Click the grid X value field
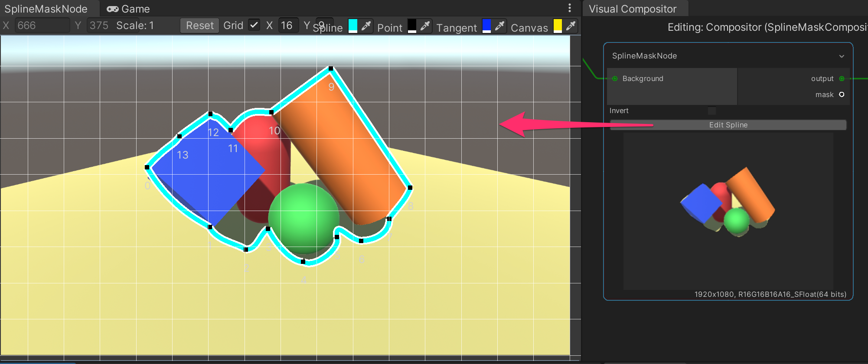The height and width of the screenshot is (364, 868). click(287, 26)
